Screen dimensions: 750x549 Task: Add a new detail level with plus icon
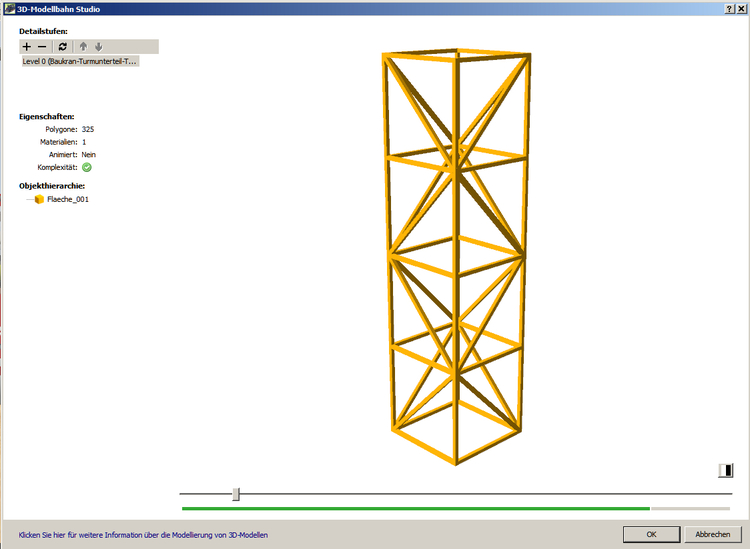coord(27,46)
